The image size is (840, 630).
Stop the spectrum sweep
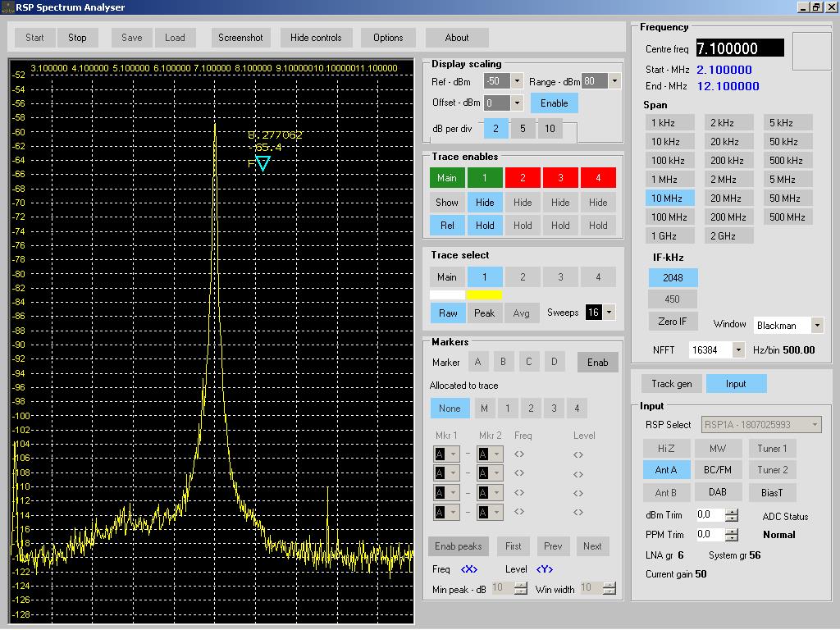point(77,38)
